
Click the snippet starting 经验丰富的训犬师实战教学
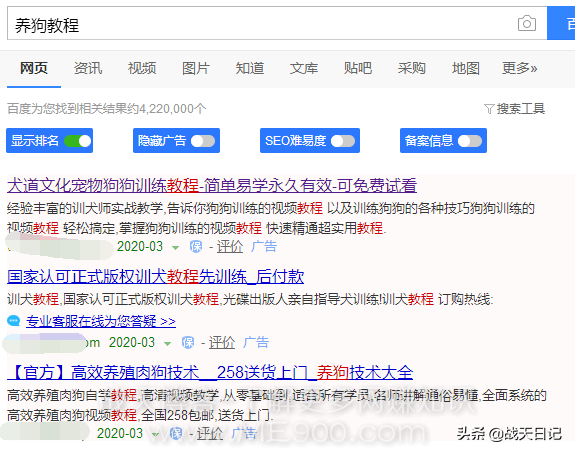[x=271, y=218]
